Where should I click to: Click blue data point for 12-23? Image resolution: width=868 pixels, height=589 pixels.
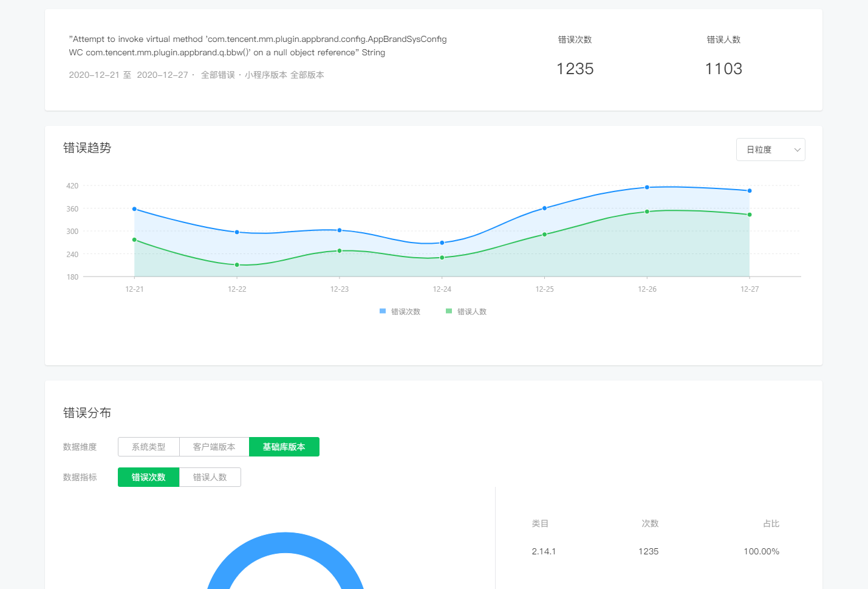coord(340,230)
